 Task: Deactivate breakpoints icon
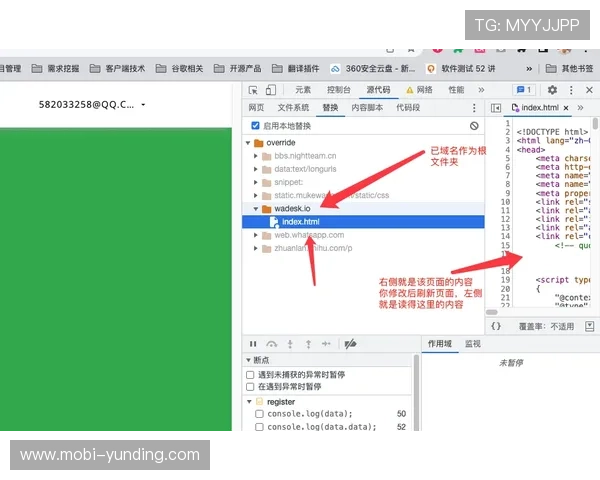tap(350, 344)
